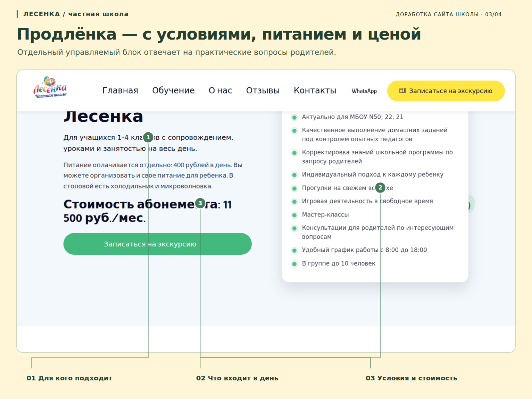
Task: Open the О нас page
Action: pyautogui.click(x=220, y=90)
